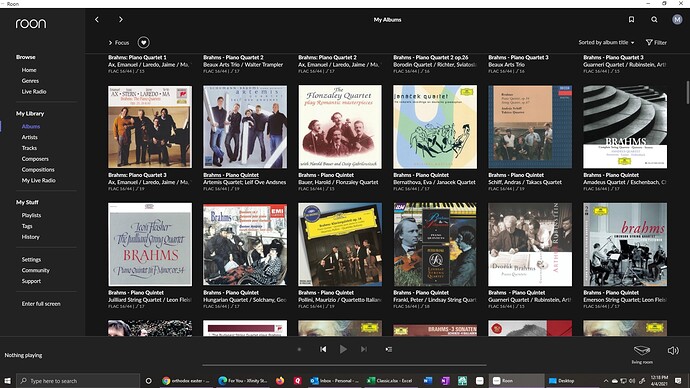The image size is (690, 388).
Task: Open Amadeus Quartet Brahms staircase cover
Action: pos(625,127)
